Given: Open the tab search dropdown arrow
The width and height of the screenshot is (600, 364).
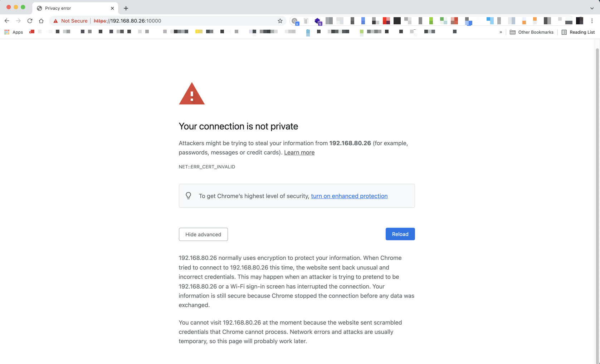Looking at the screenshot, I should pyautogui.click(x=592, y=8).
